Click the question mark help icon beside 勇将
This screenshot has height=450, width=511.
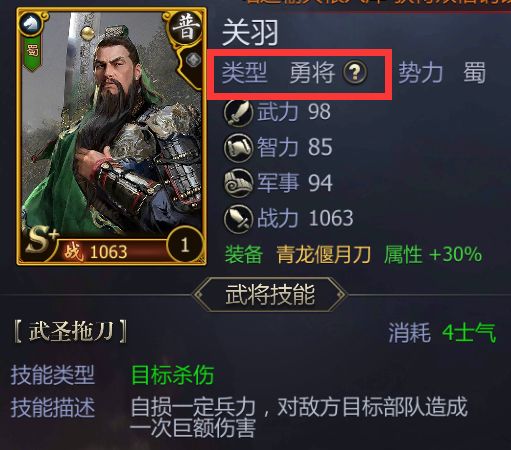(x=355, y=72)
